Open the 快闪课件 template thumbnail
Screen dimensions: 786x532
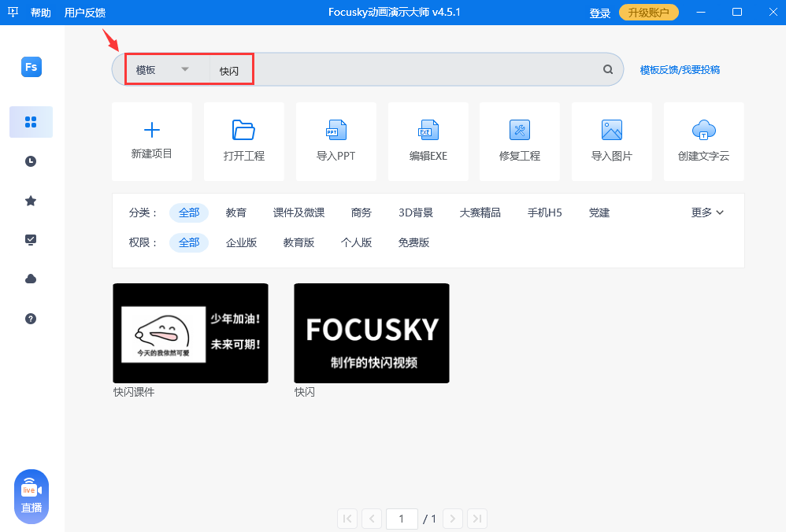[x=190, y=333]
